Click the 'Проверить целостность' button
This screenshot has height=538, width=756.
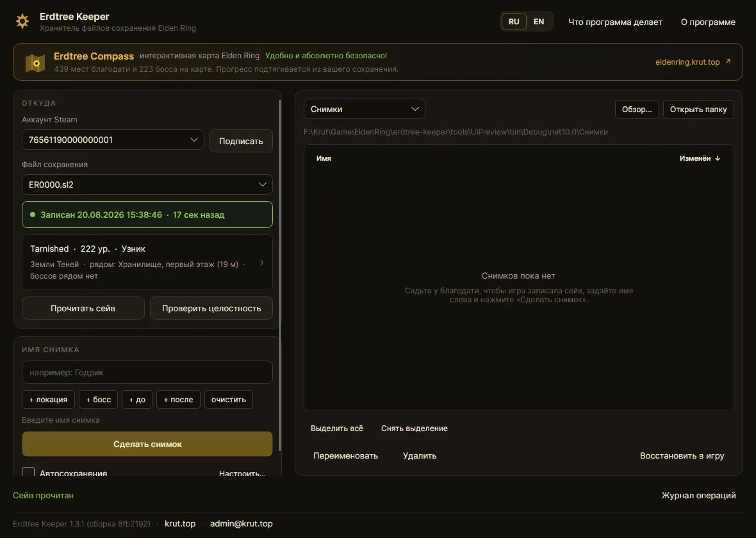(211, 308)
